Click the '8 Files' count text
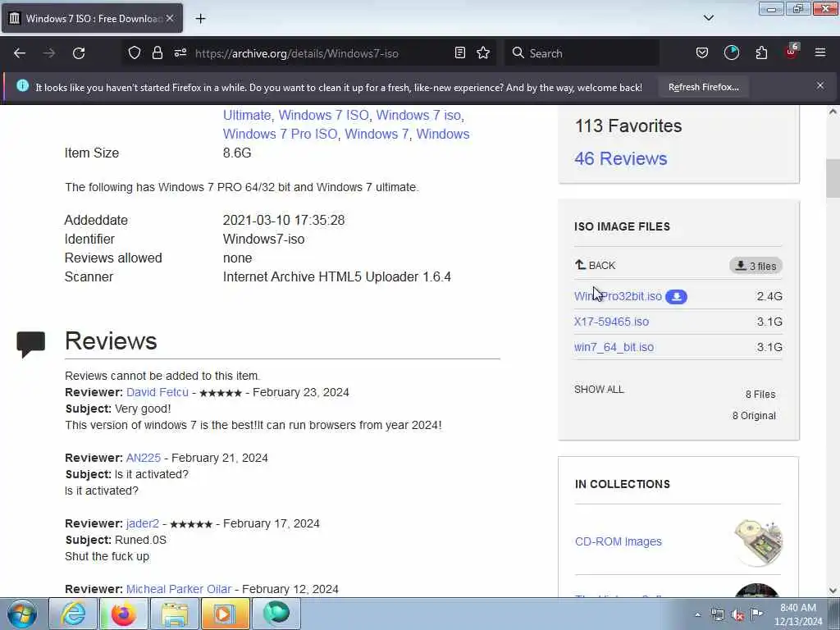Viewport: 840px width, 630px height. (760, 395)
